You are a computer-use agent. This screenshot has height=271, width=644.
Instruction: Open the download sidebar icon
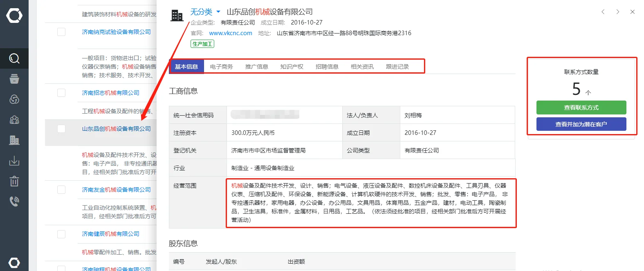coord(14,161)
